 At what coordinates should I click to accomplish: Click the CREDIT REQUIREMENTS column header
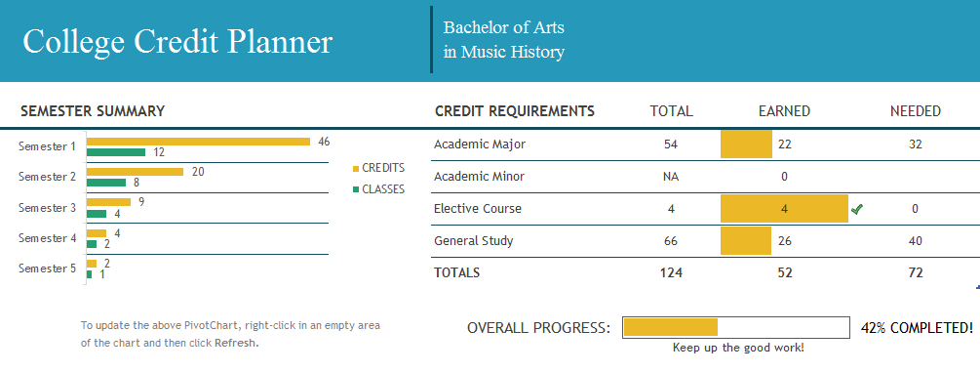click(514, 111)
